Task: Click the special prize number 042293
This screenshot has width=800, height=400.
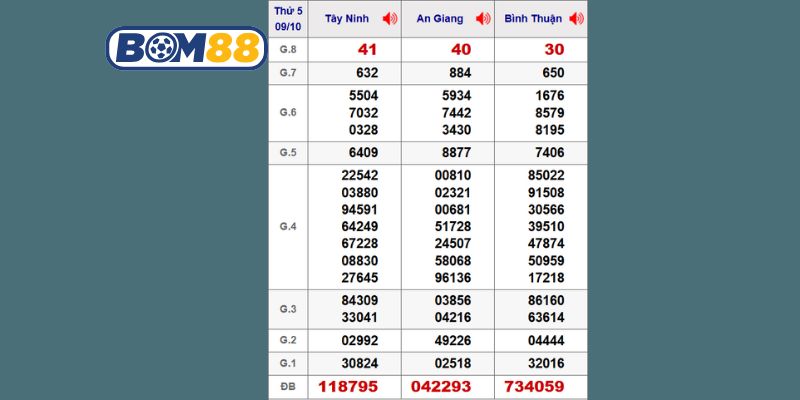Action: [x=441, y=386]
